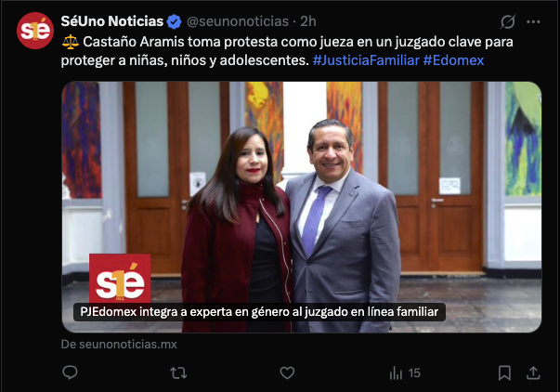Open the seunonoticias.mx source link

coord(119,344)
